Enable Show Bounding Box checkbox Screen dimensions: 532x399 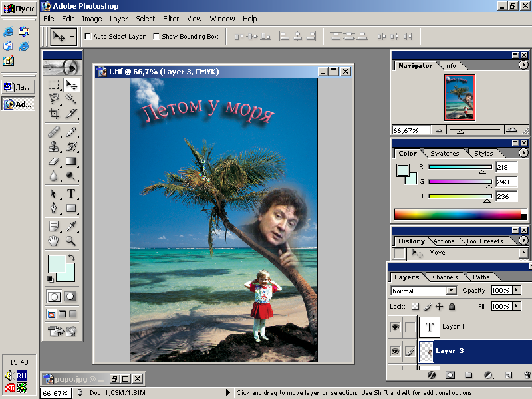click(x=156, y=36)
